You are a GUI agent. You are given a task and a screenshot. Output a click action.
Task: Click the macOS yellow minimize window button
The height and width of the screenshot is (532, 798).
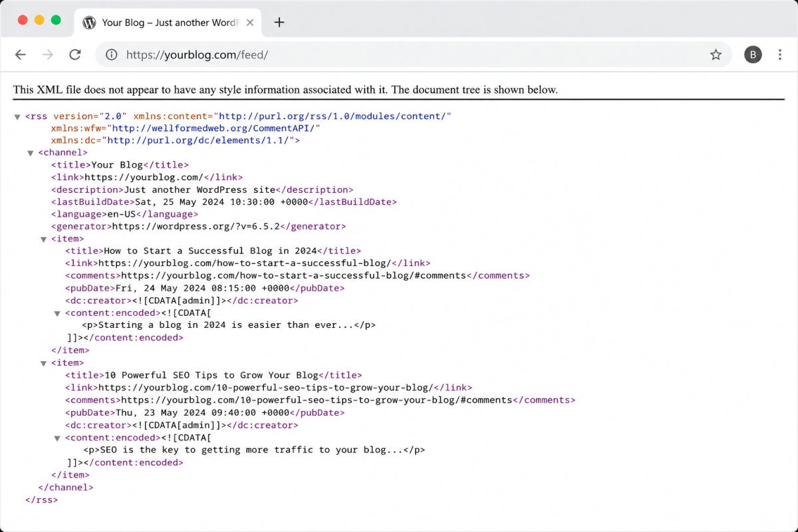pyautogui.click(x=39, y=20)
